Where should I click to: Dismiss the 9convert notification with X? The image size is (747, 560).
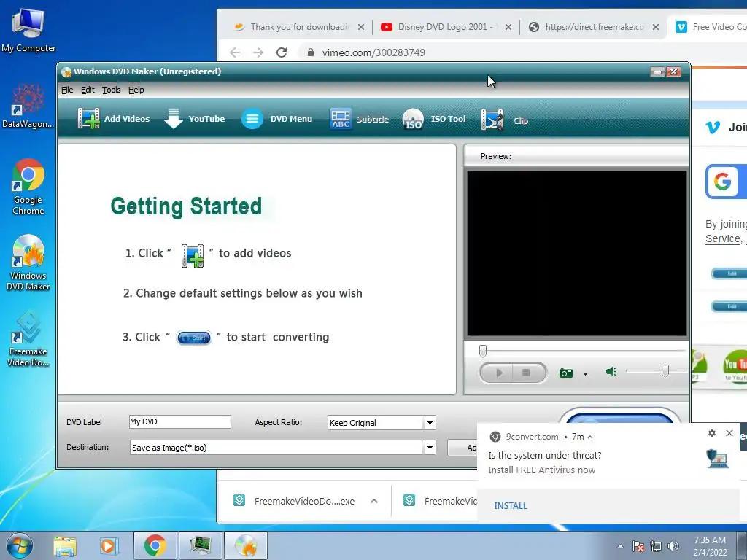click(729, 433)
